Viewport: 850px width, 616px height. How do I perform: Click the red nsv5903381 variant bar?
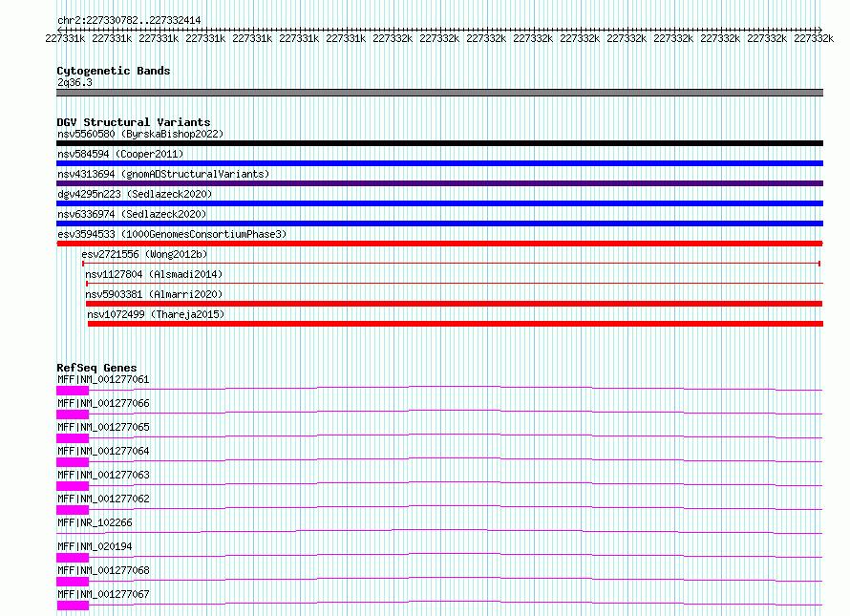click(455, 304)
